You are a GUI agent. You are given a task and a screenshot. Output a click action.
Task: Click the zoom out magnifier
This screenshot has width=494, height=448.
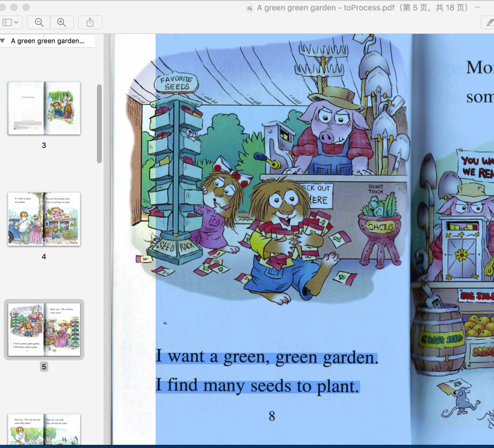tap(39, 22)
